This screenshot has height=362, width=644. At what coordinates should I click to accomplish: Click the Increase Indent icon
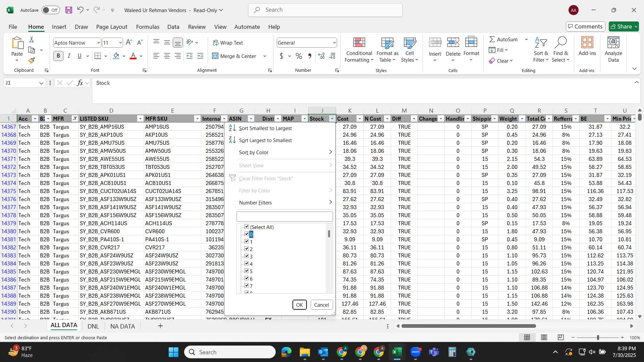[x=200, y=56]
